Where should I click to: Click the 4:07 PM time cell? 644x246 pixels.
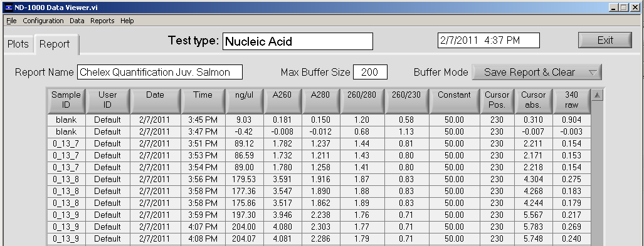(203, 227)
